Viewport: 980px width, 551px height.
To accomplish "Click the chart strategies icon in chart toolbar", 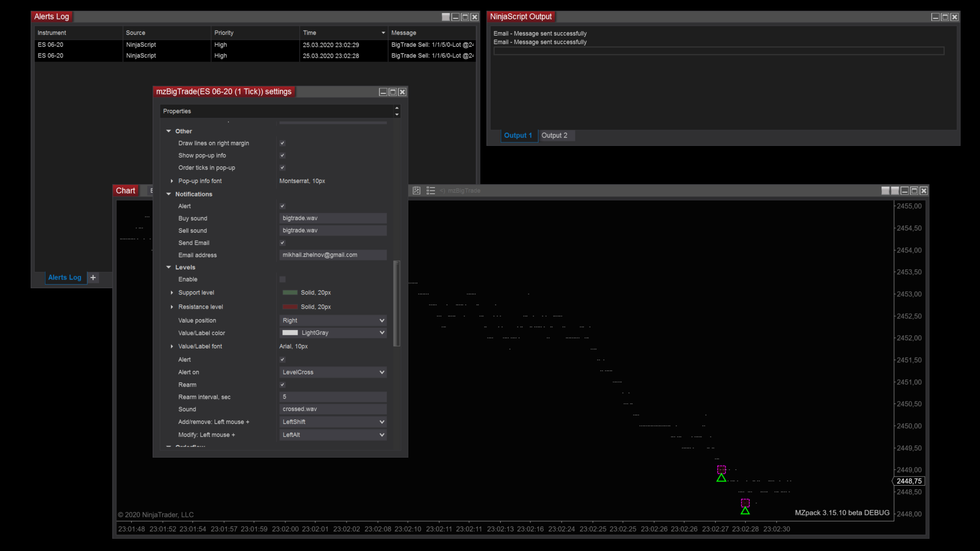I will click(416, 190).
